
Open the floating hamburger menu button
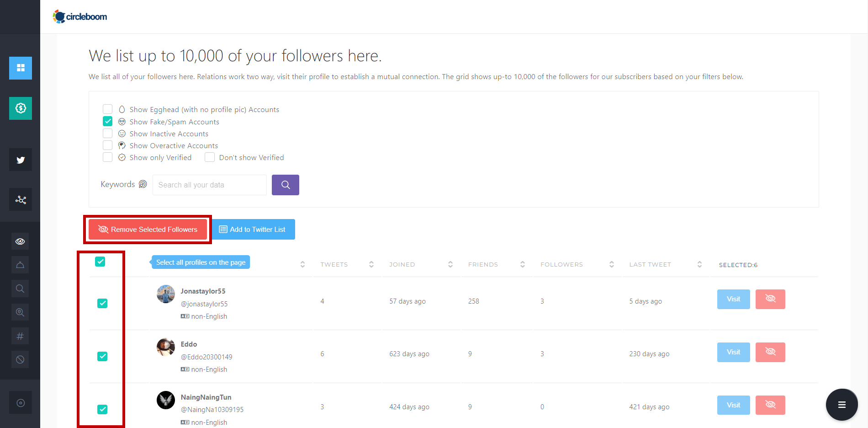click(x=842, y=405)
